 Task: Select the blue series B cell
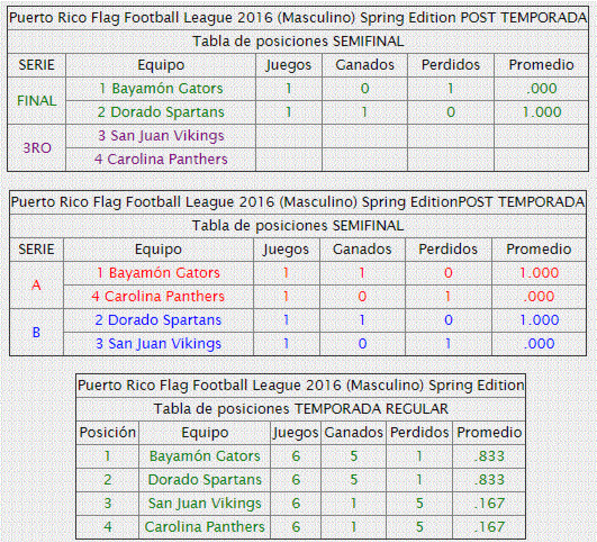36,332
